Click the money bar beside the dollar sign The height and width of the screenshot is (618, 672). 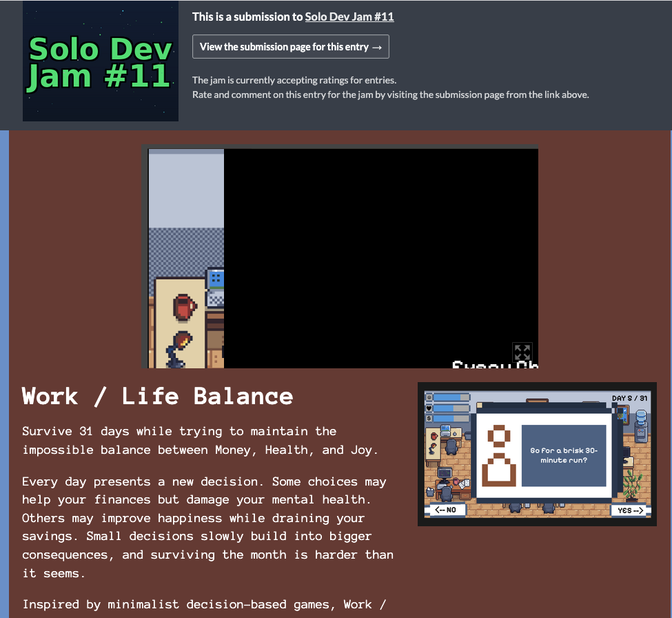pyautogui.click(x=451, y=418)
